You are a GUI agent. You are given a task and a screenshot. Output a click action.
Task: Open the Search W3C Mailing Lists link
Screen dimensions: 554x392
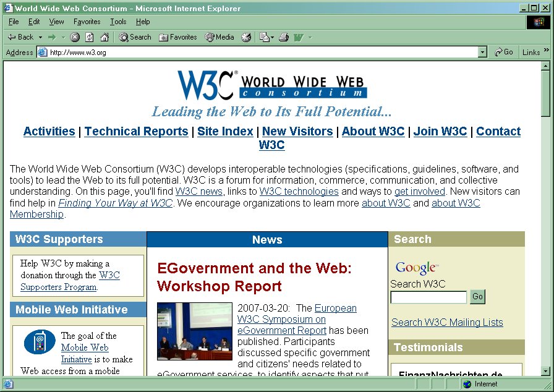tap(447, 322)
